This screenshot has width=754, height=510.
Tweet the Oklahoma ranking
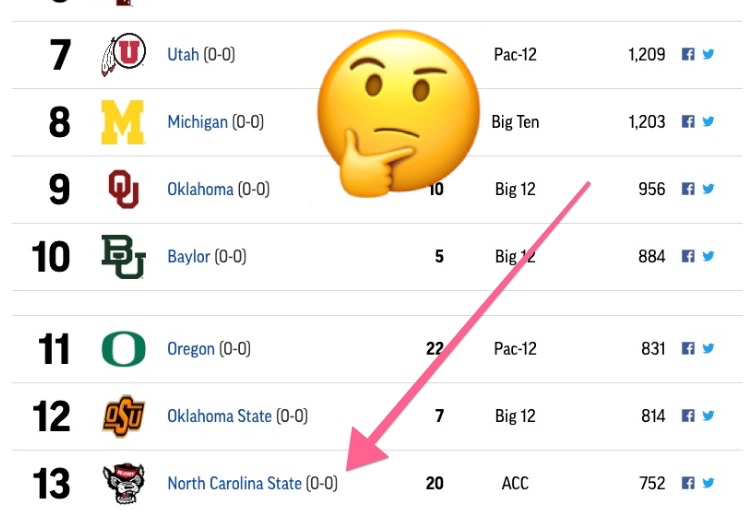708,189
